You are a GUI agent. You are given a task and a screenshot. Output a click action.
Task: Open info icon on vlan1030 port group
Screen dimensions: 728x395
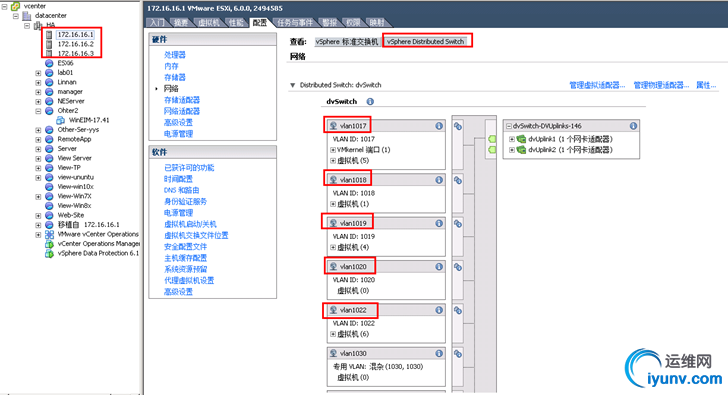[x=439, y=353]
